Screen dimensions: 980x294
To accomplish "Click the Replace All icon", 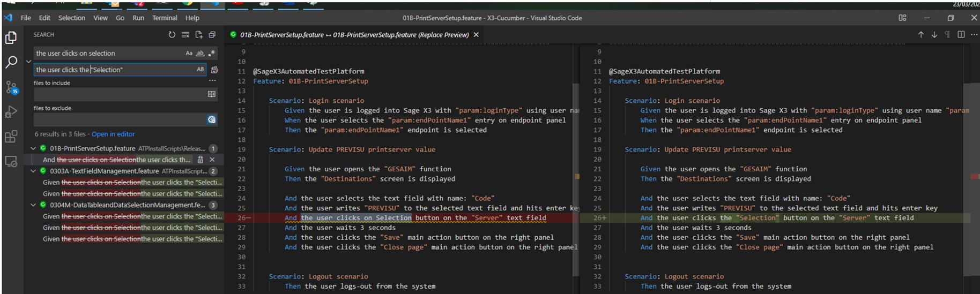I will click(214, 70).
